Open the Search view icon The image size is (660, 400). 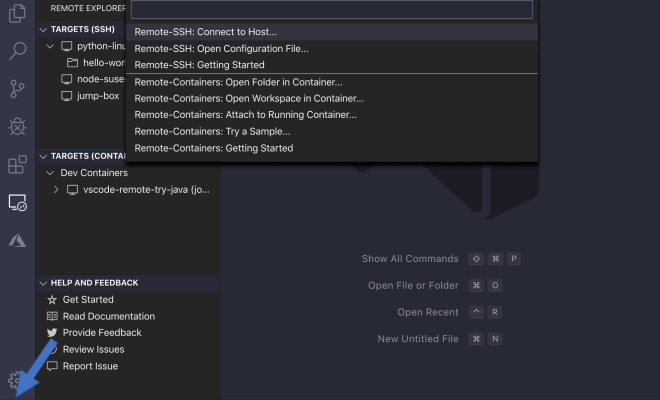(x=17, y=51)
